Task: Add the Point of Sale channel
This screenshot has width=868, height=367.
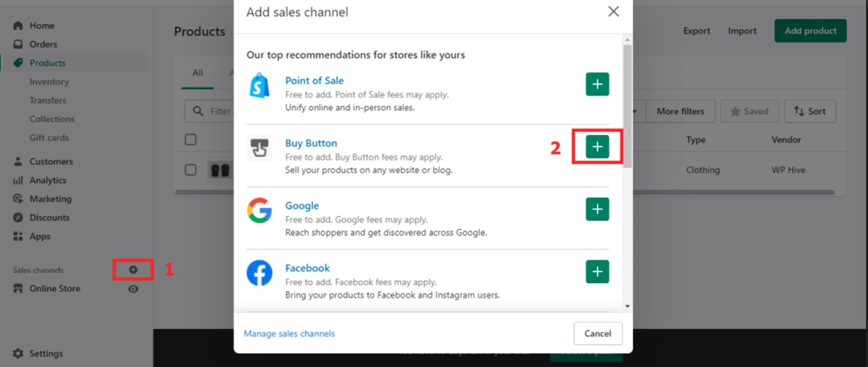Action: point(597,85)
